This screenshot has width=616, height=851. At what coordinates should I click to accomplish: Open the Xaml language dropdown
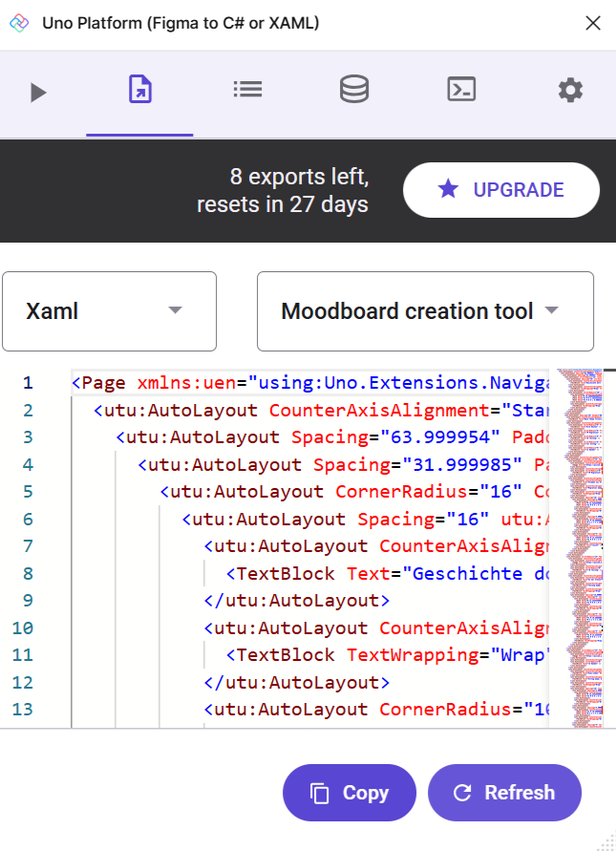(109, 311)
